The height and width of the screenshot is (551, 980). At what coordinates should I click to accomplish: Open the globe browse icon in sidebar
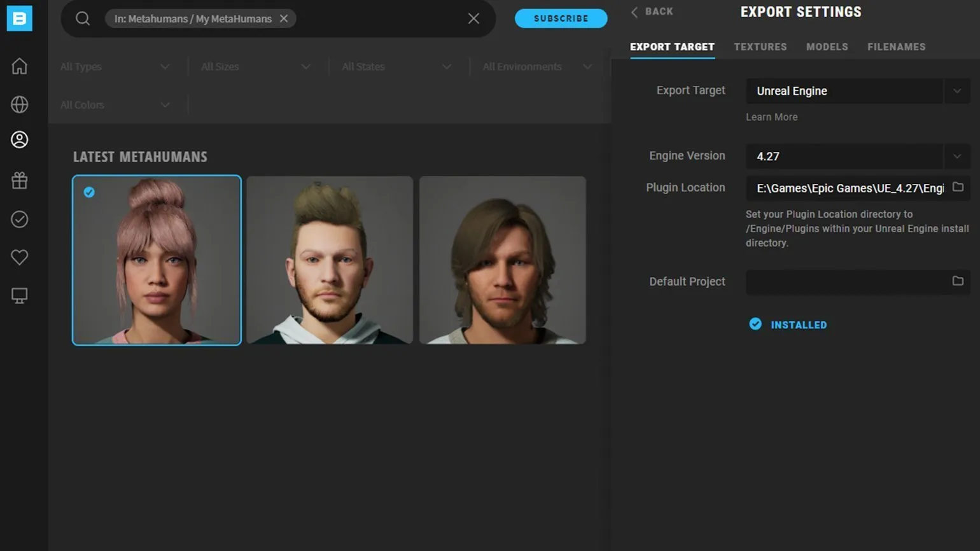pos(19,104)
